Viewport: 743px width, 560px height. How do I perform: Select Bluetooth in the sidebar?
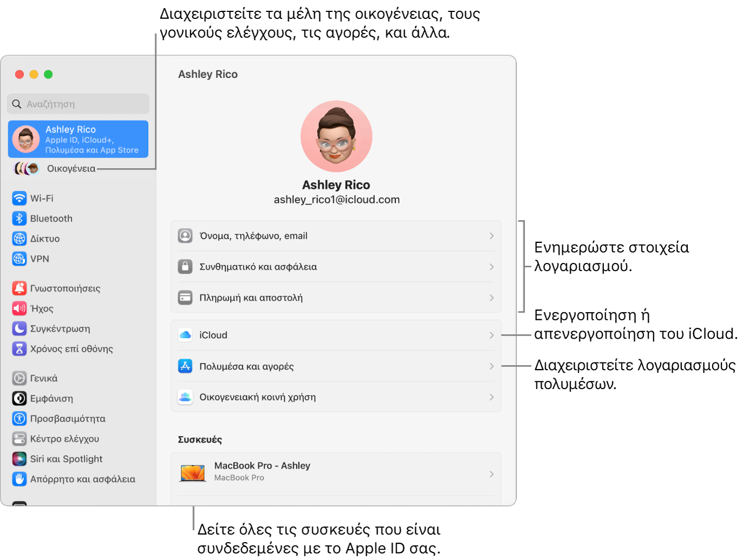coord(78,218)
